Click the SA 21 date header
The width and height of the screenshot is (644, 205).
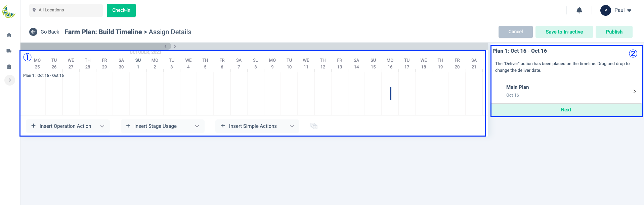[x=474, y=63]
